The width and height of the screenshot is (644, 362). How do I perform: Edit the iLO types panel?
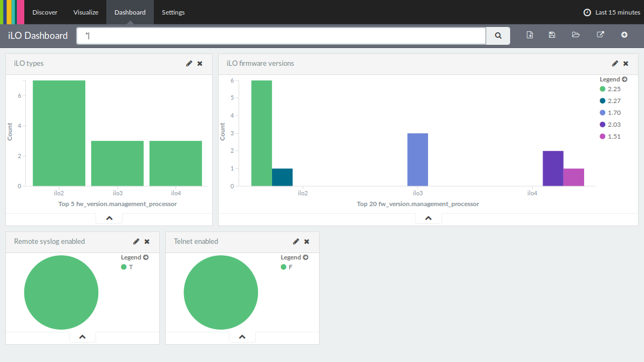pyautogui.click(x=189, y=64)
